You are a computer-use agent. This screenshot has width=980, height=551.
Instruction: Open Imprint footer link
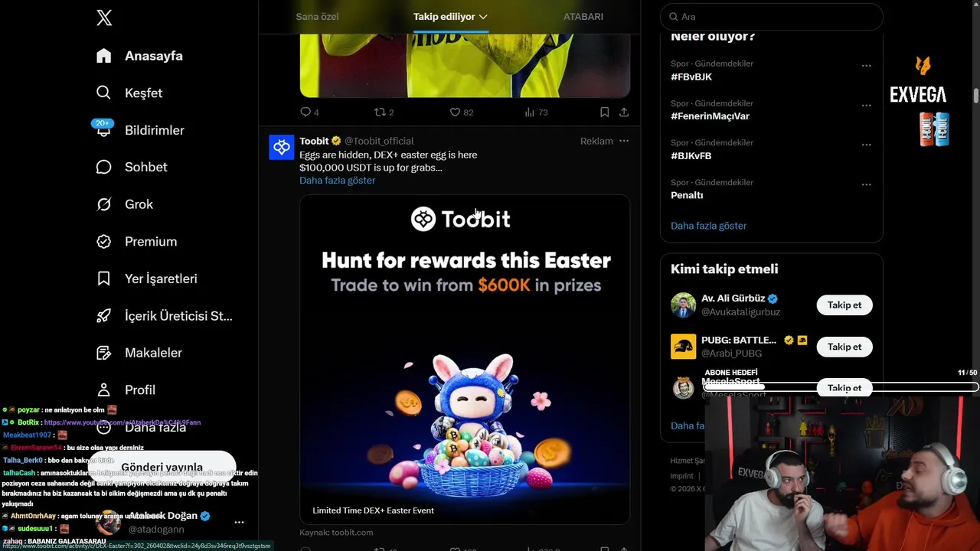click(x=682, y=475)
